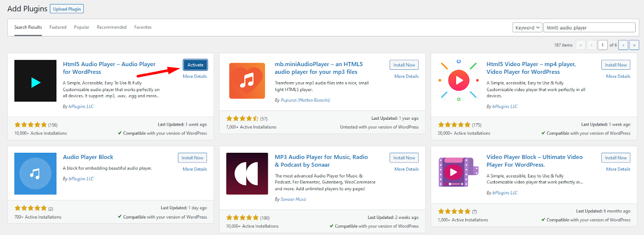Click the mb.miniAudioPlayer heart music icon
Screen dimensions: 644x235
click(247, 81)
